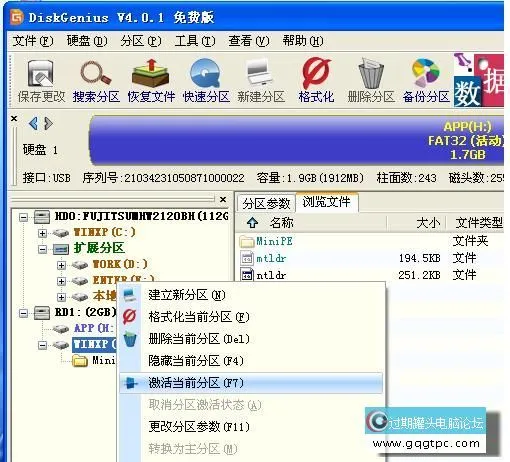510x462 pixels.
Task: Select WORK (D:) in partition tree
Action: pyautogui.click(x=120, y=265)
